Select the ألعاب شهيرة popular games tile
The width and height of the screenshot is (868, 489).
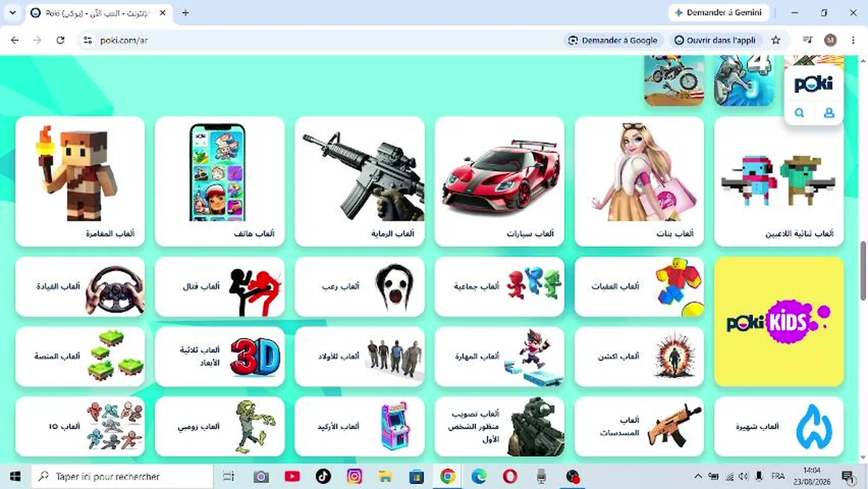[x=779, y=427]
